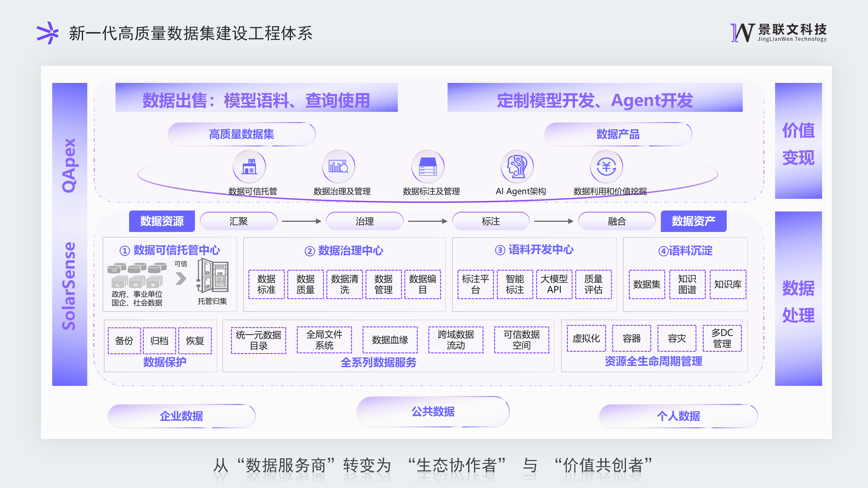Select the 归档 box
This screenshot has height=488, width=868.
tap(160, 340)
